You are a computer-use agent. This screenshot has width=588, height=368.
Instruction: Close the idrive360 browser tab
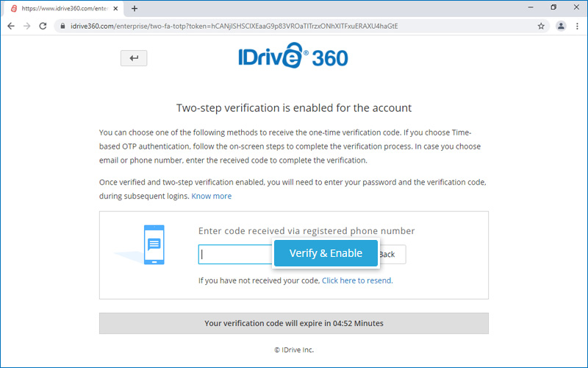pyautogui.click(x=115, y=8)
